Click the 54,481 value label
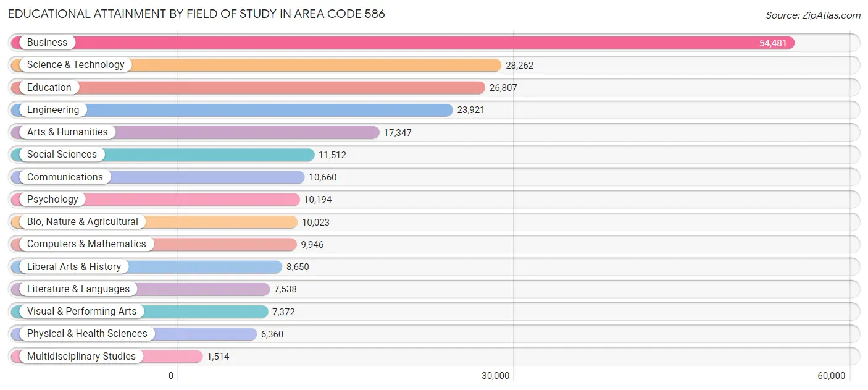The image size is (868, 390). [x=774, y=43]
